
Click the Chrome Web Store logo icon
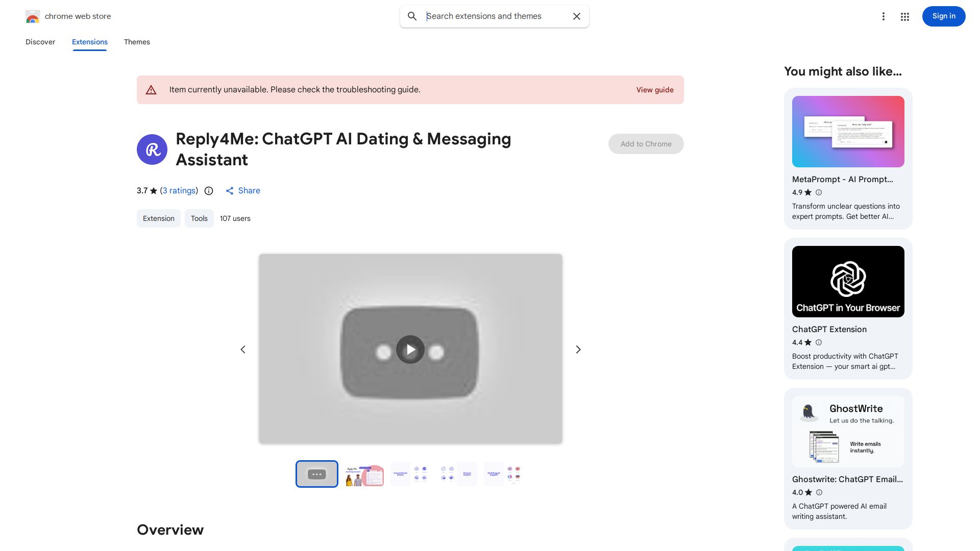pyautogui.click(x=33, y=16)
